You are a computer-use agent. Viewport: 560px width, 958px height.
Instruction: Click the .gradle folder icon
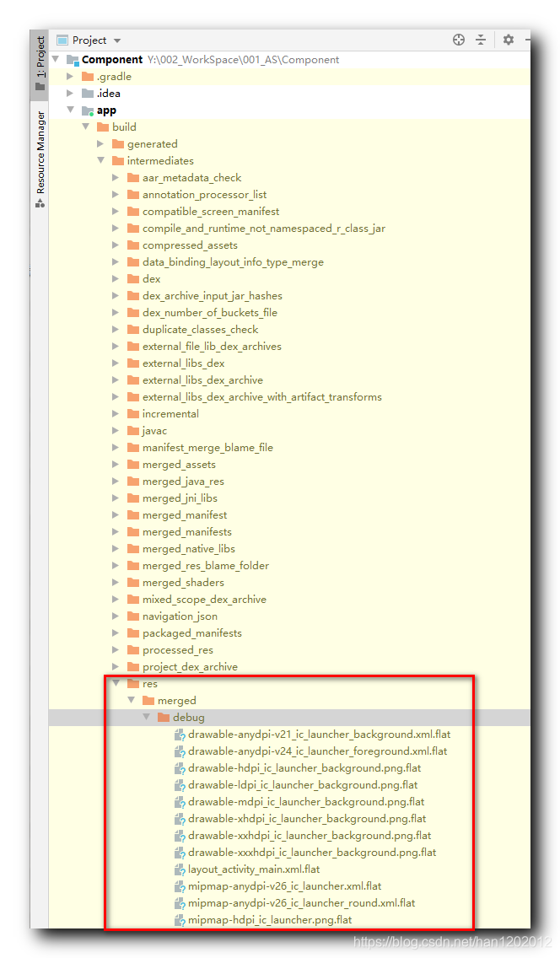[x=88, y=77]
